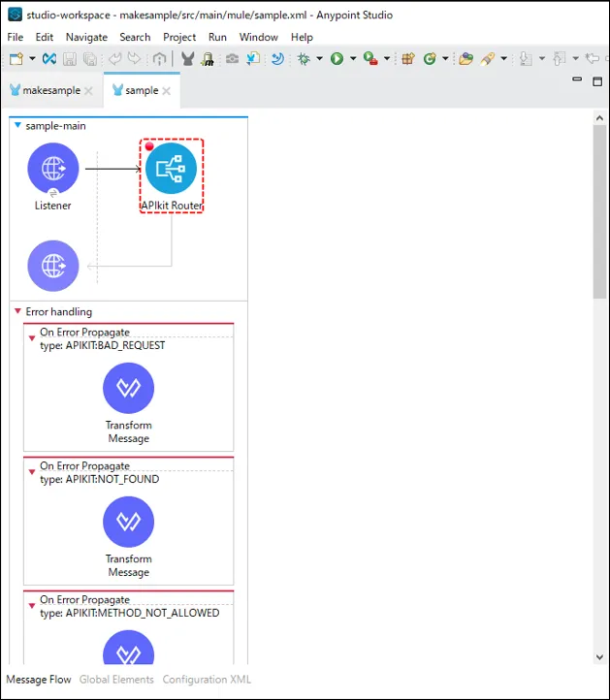Click the Anypoint Exchange icon in toolbar

49,58
